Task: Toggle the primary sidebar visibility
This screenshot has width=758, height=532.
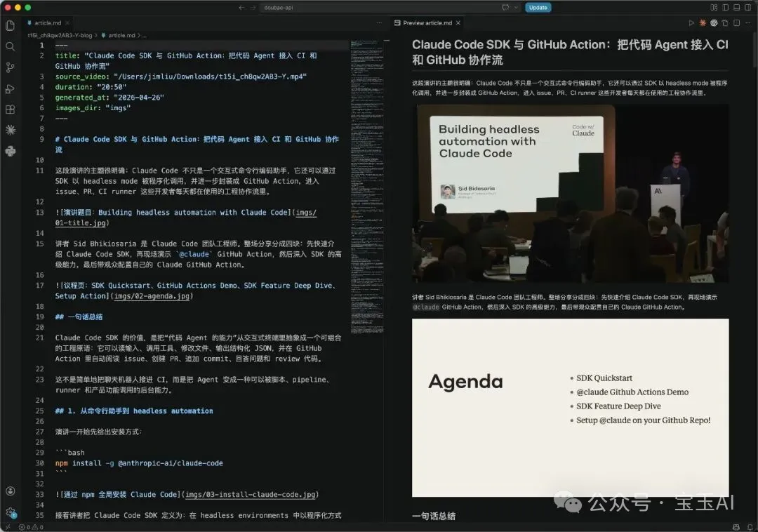Action: point(725,7)
